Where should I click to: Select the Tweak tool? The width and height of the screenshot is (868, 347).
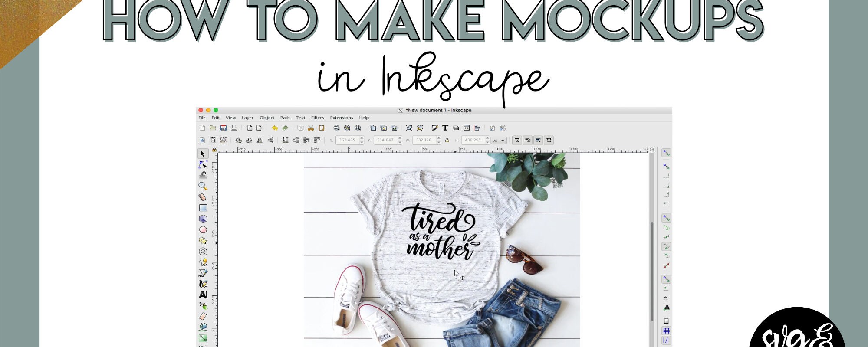click(x=203, y=175)
